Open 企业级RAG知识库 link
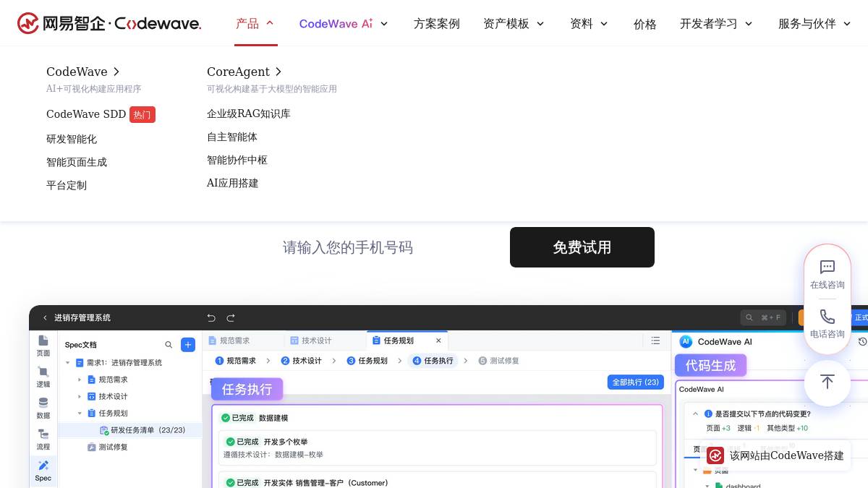The width and height of the screenshot is (868, 488). [249, 114]
